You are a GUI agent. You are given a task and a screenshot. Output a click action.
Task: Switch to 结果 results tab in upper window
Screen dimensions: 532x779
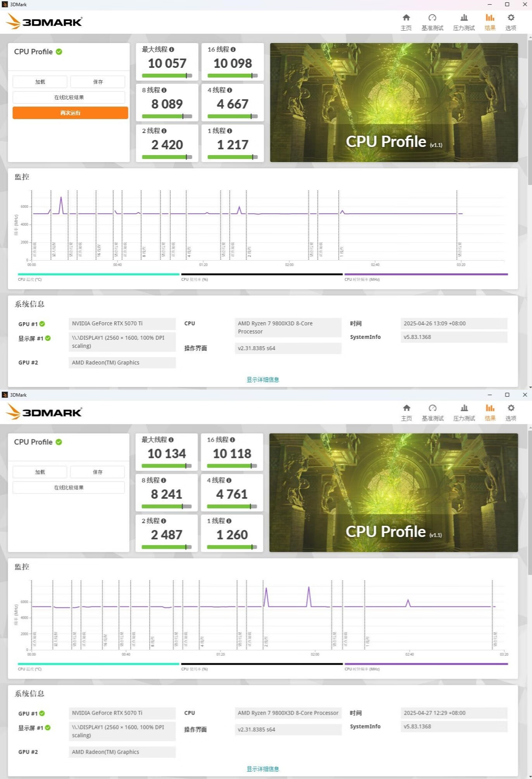click(x=490, y=22)
